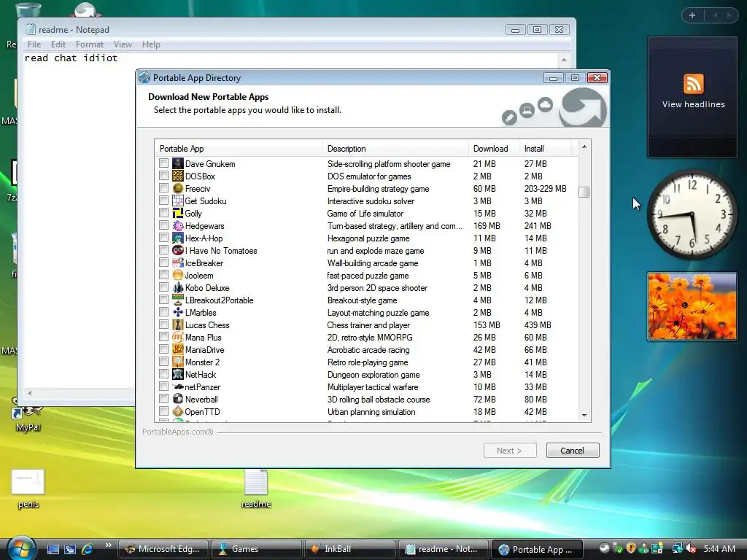The width and height of the screenshot is (747, 560).
Task: Click the Neverball app icon
Action: [178, 399]
